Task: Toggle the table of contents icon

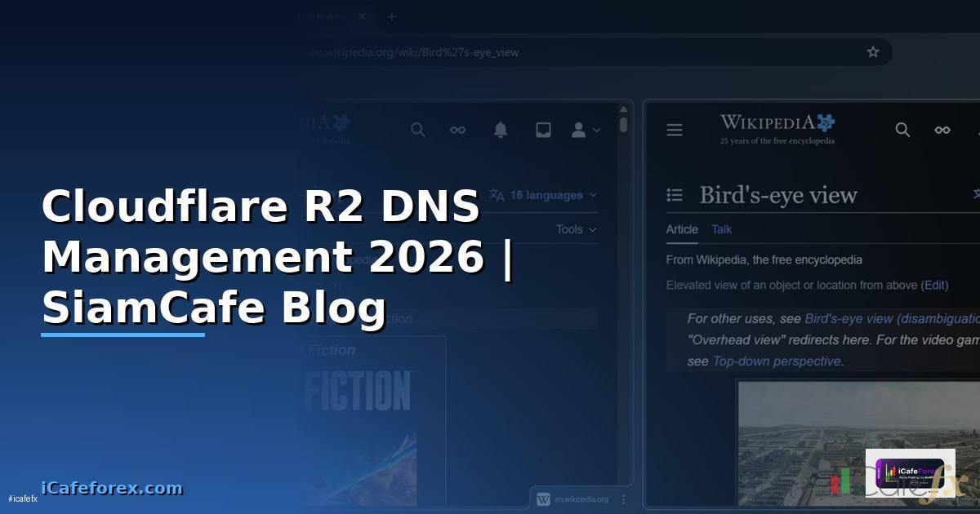Action: pos(675,194)
